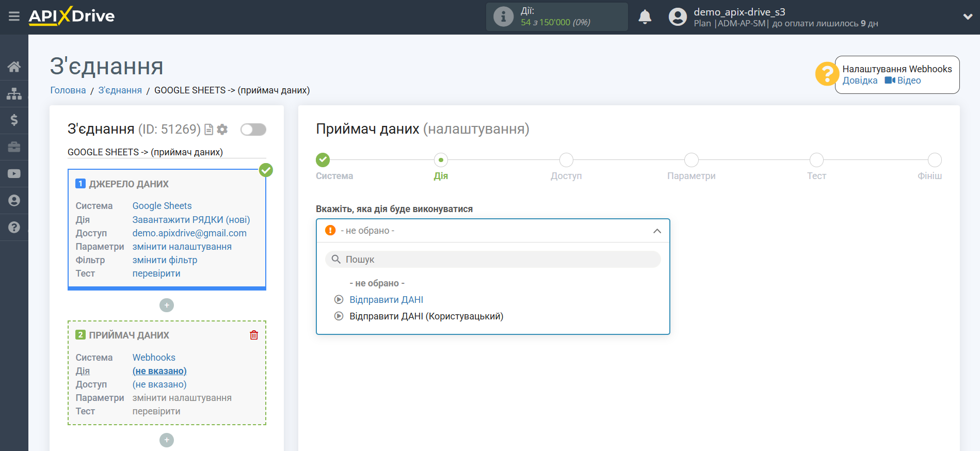The height and width of the screenshot is (451, 980).
Task: Open the Довідка help link
Action: (860, 80)
